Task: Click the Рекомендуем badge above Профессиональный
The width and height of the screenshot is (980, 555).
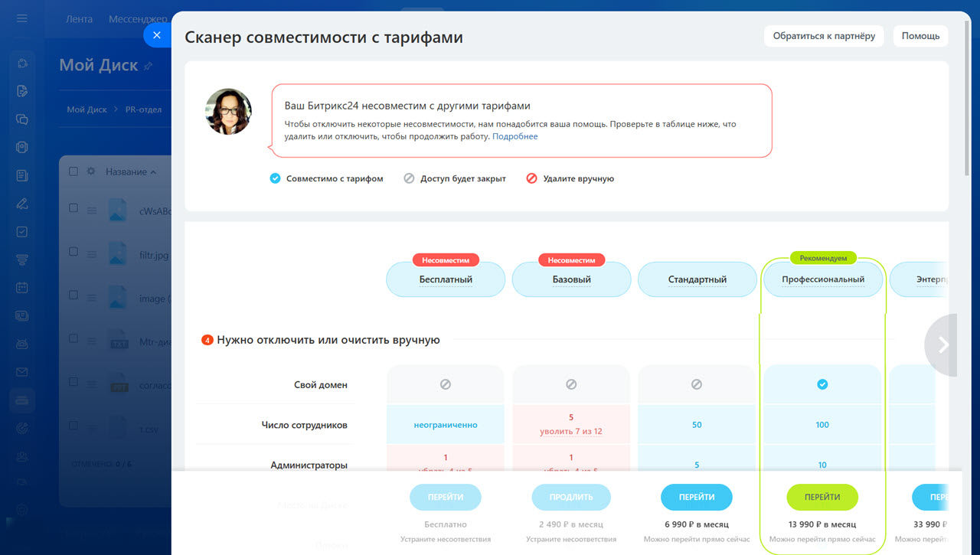Action: [x=823, y=258]
